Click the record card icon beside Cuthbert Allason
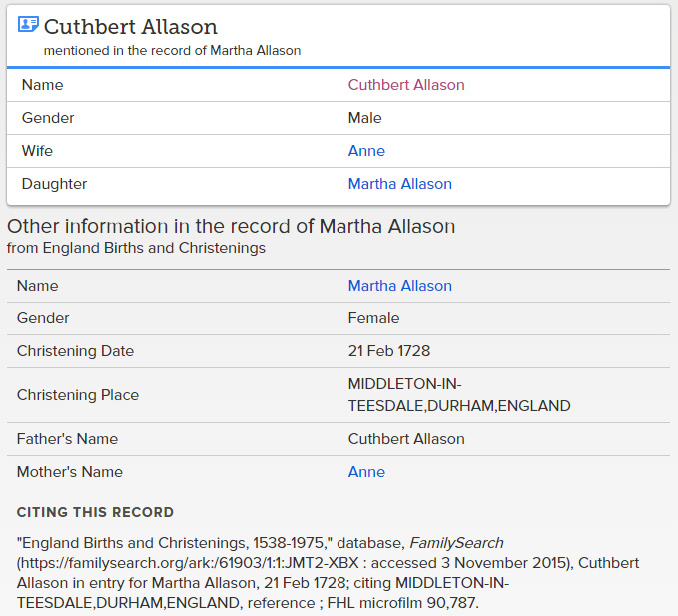 pyautogui.click(x=28, y=24)
